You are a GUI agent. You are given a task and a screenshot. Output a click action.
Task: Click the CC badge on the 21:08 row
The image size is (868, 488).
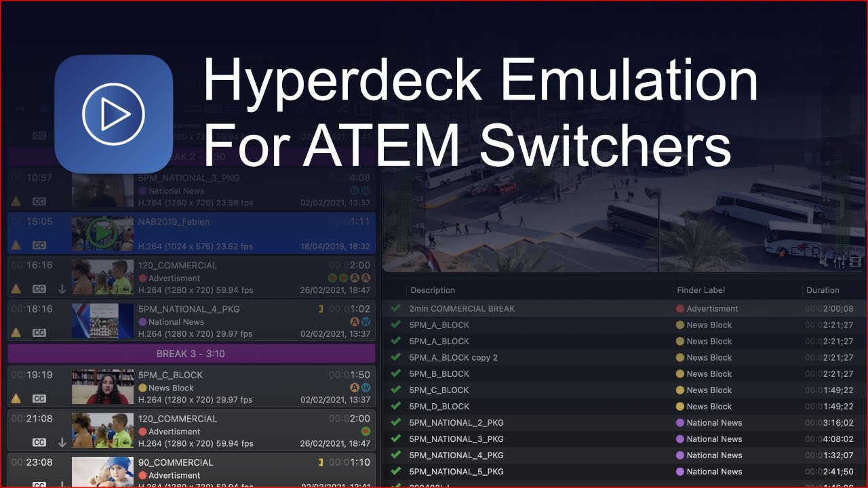click(39, 443)
